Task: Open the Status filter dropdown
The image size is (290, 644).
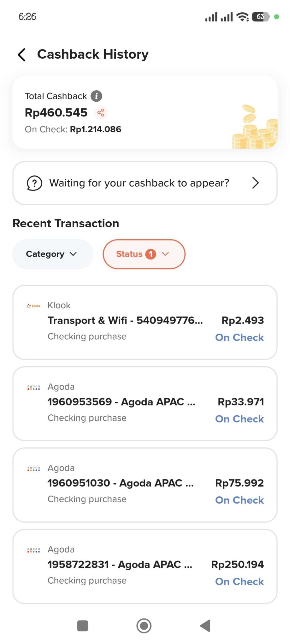Action: tap(144, 254)
